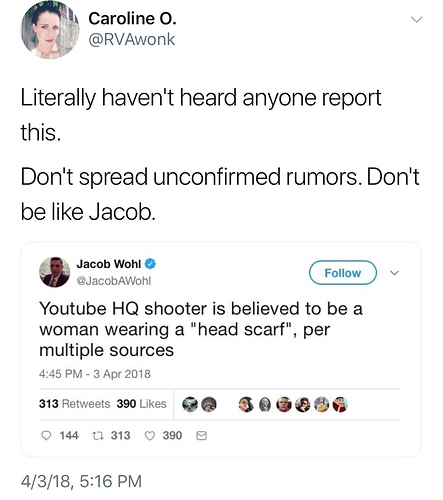Open the tweet options chevron at top right

pyautogui.click(x=416, y=20)
